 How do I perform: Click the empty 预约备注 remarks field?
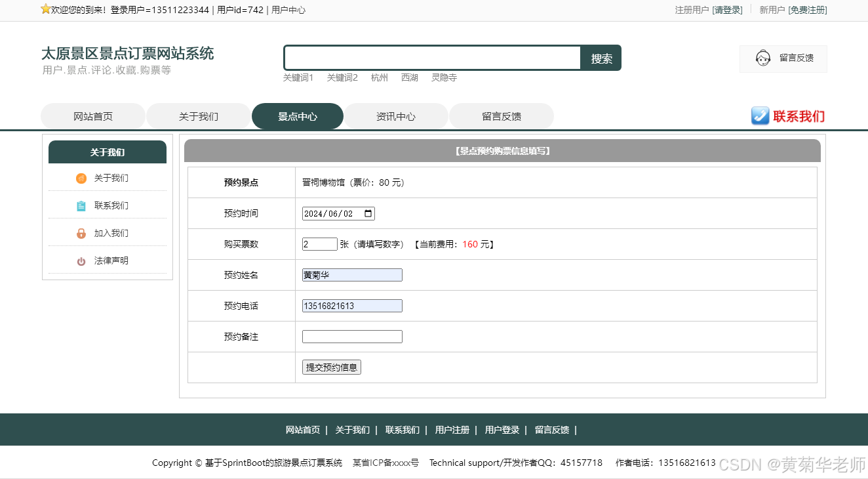(x=352, y=337)
